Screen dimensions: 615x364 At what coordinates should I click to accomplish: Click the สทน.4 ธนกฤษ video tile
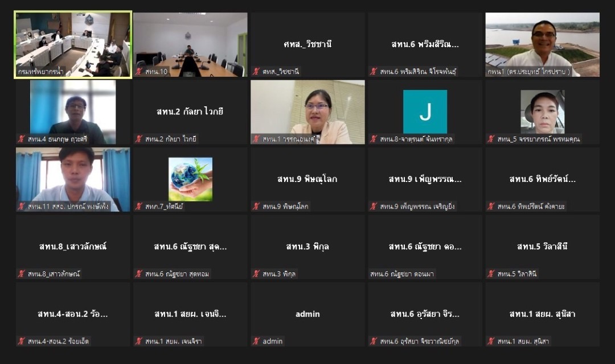point(73,112)
